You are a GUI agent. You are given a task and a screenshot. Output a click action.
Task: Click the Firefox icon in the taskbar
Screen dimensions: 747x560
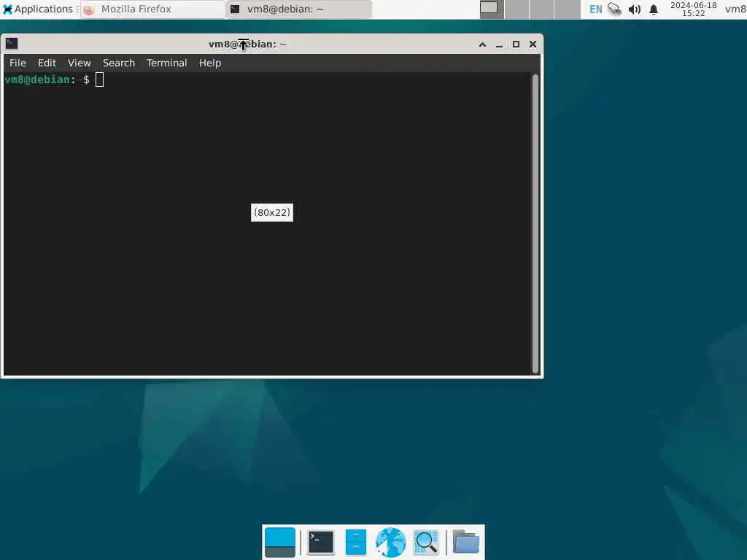(x=89, y=9)
